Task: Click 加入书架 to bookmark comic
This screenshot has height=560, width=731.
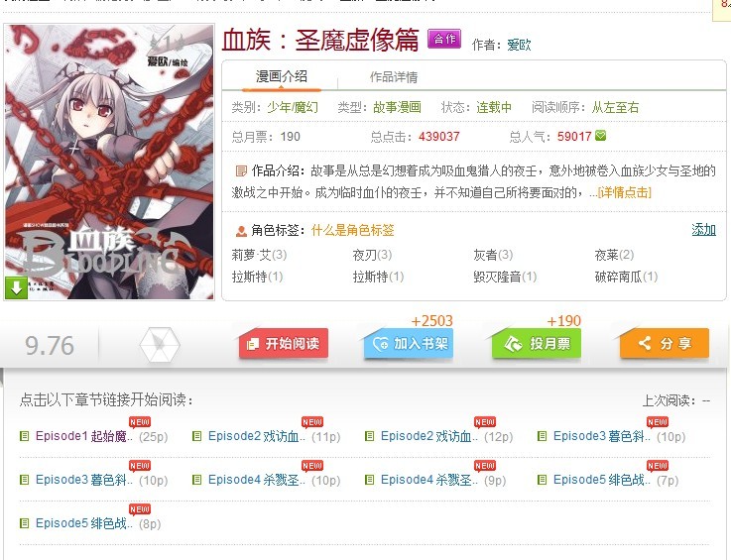Action: [x=410, y=344]
